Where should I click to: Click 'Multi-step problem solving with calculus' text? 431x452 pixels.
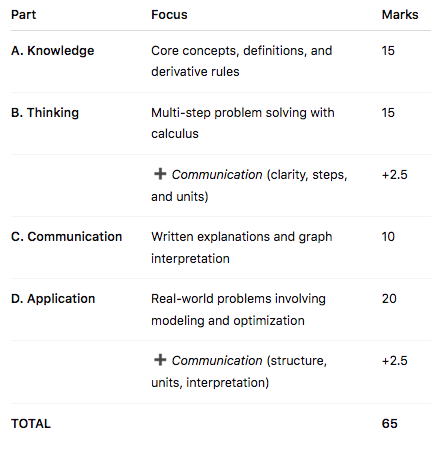pos(243,123)
